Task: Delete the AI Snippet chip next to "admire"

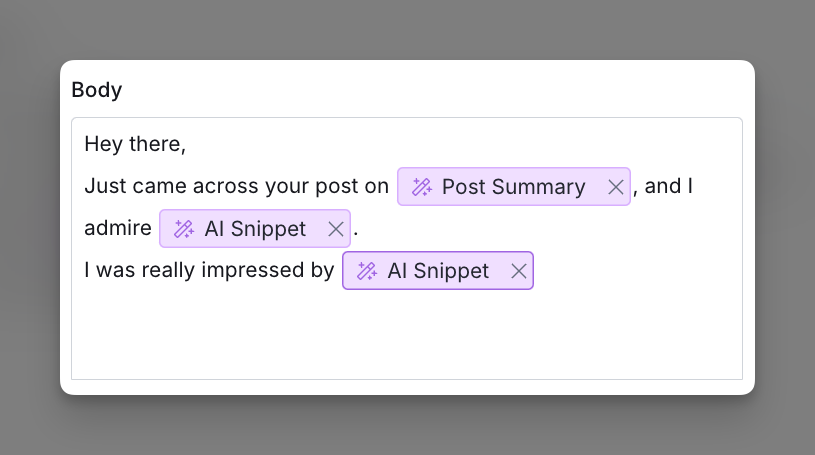Action: click(336, 229)
